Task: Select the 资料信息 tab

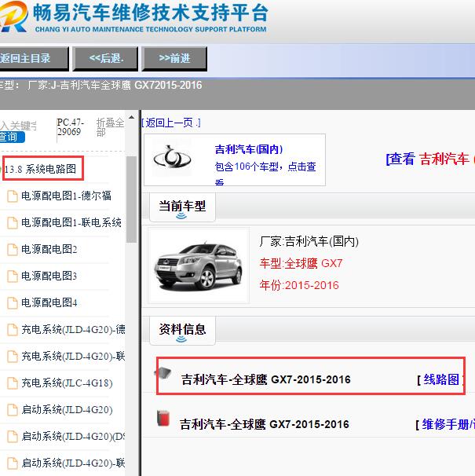Action: pos(182,330)
